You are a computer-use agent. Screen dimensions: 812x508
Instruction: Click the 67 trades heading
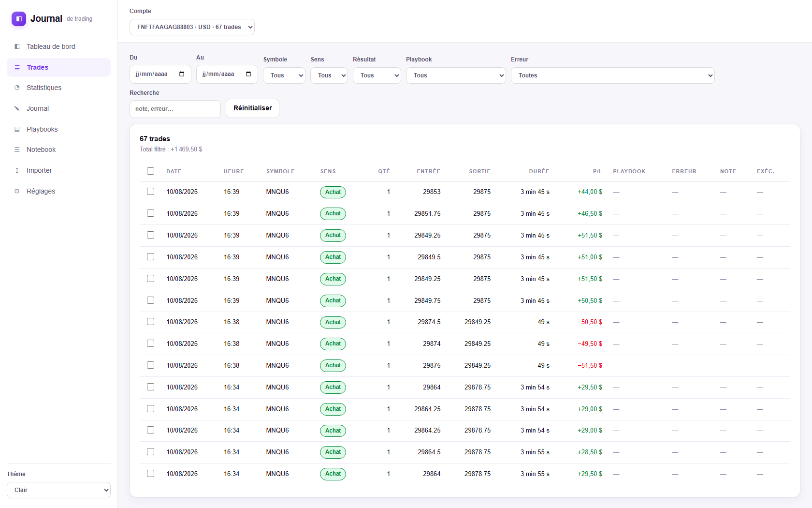155,139
